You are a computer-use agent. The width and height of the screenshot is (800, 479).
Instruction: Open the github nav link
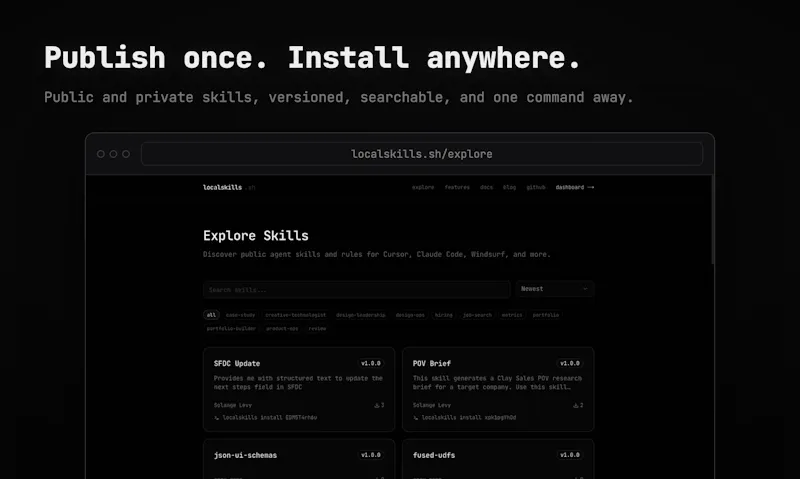click(x=536, y=187)
